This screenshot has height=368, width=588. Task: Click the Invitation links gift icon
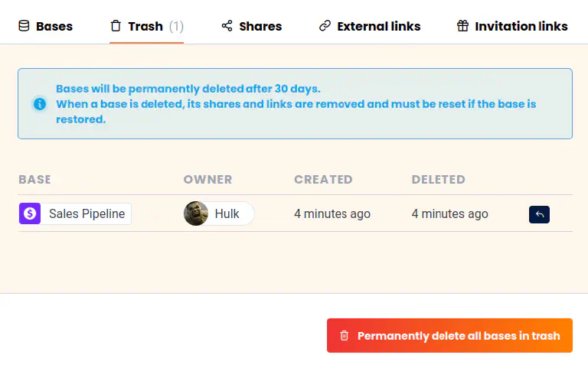pos(462,26)
